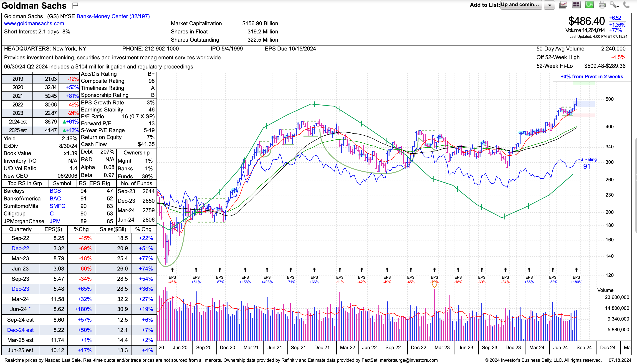The height and width of the screenshot is (364, 637).
Task: Click the Jun-24 * quarterly row
Action: tap(79, 309)
